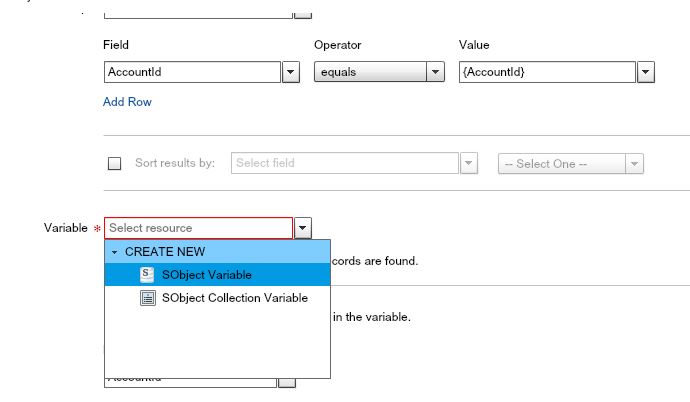
Task: Click the SObject Collection Variable icon
Action: 147,298
